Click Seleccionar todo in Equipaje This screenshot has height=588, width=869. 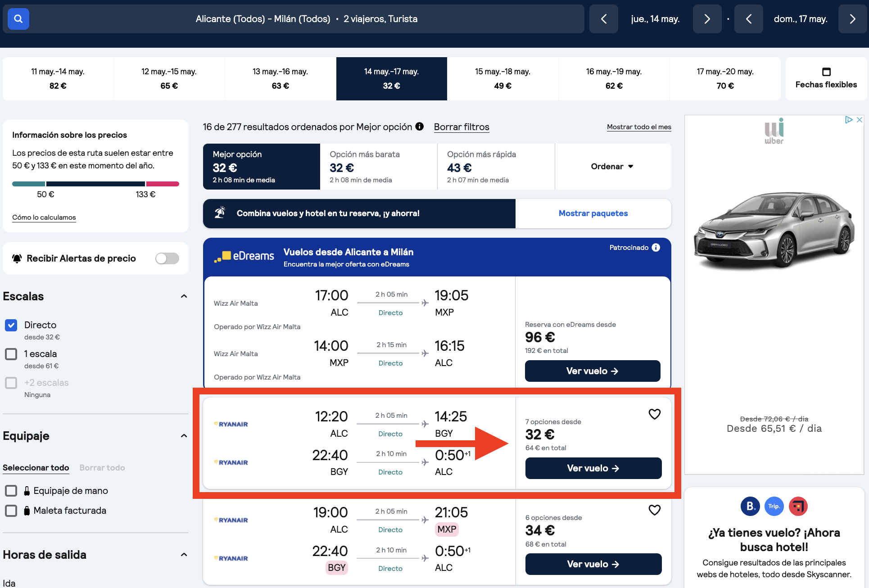coord(36,468)
